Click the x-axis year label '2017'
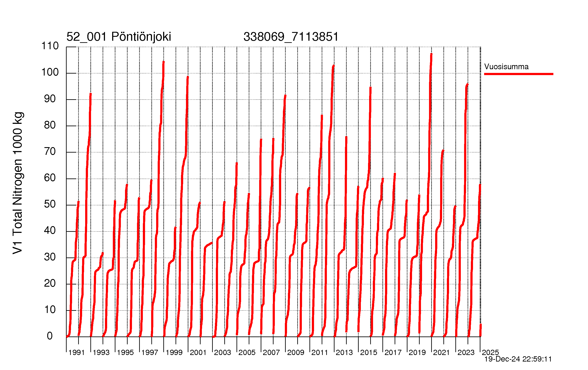588x370 pixels. click(x=393, y=352)
